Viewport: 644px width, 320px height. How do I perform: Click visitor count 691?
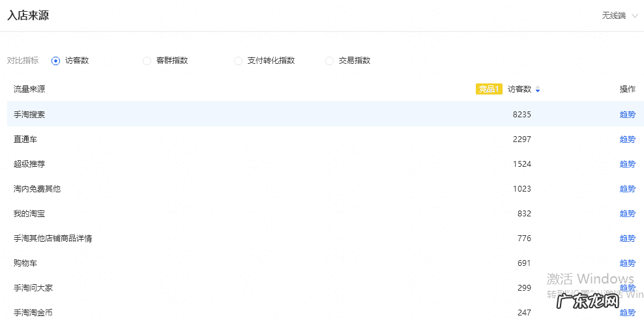click(524, 263)
